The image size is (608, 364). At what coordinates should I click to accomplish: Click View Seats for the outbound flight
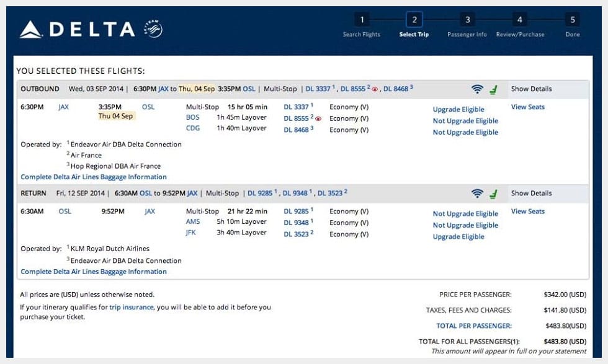(x=527, y=107)
